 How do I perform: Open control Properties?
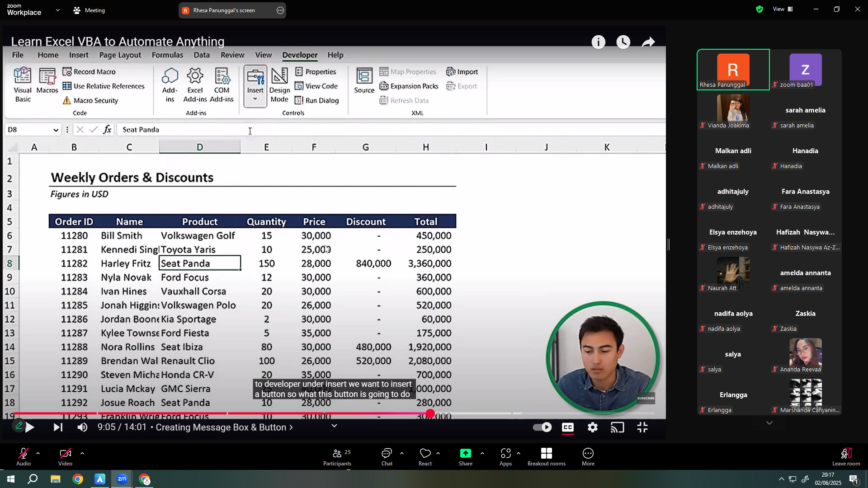click(316, 72)
